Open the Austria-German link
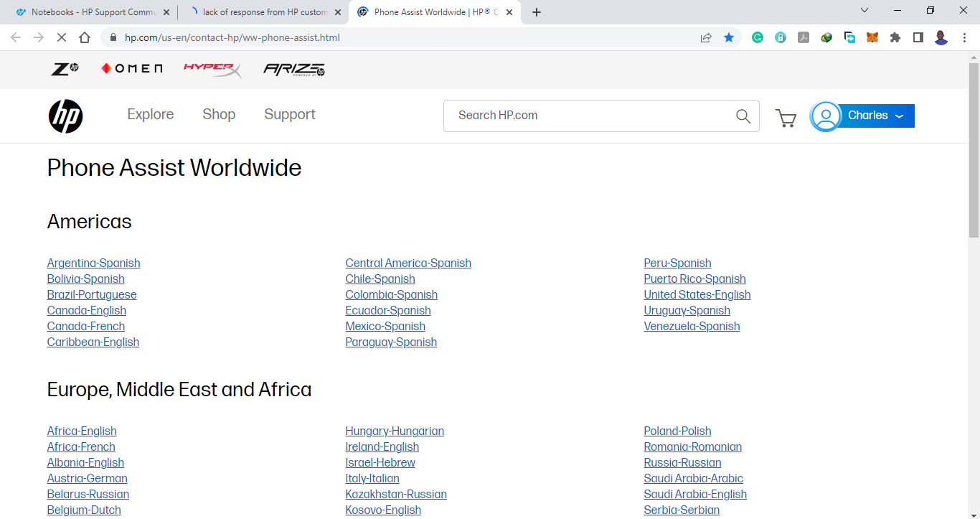The height and width of the screenshot is (519, 980). pos(88,479)
